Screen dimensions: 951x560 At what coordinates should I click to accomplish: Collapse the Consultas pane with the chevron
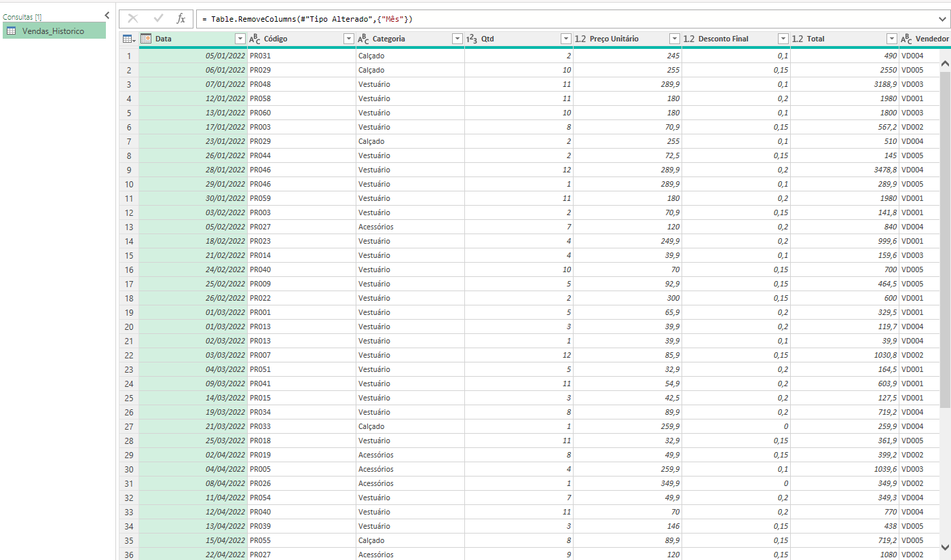[107, 15]
